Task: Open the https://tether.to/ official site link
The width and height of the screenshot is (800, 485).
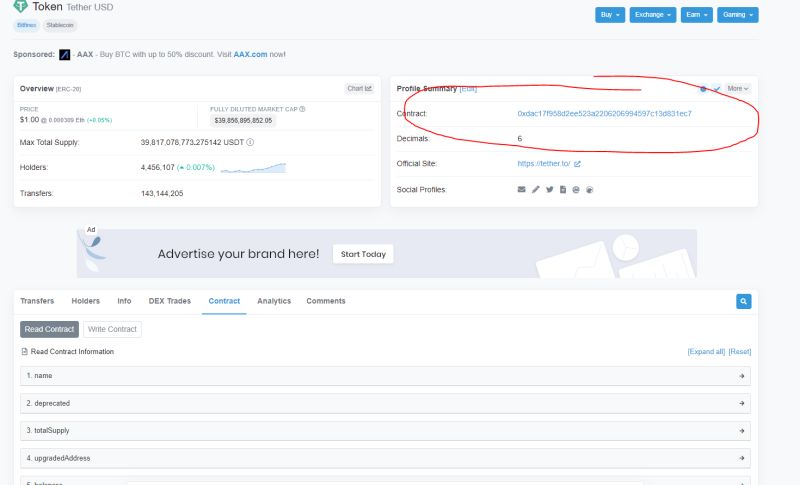Action: point(544,164)
